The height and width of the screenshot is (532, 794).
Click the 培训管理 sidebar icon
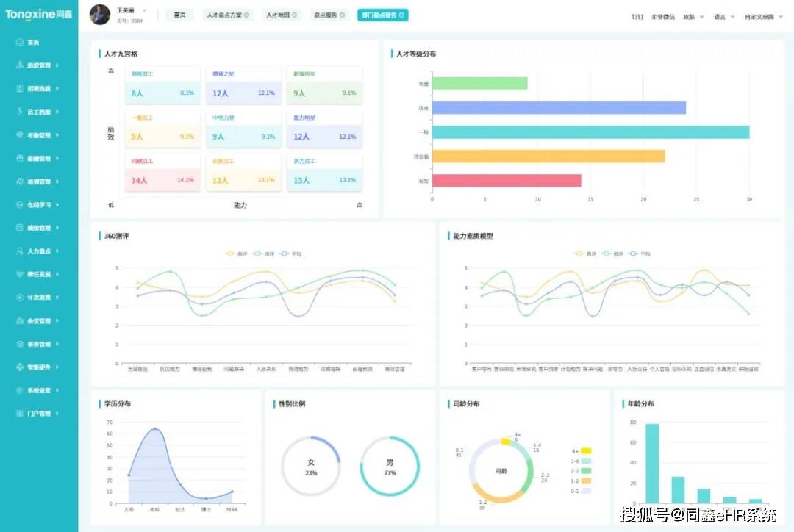pos(20,181)
